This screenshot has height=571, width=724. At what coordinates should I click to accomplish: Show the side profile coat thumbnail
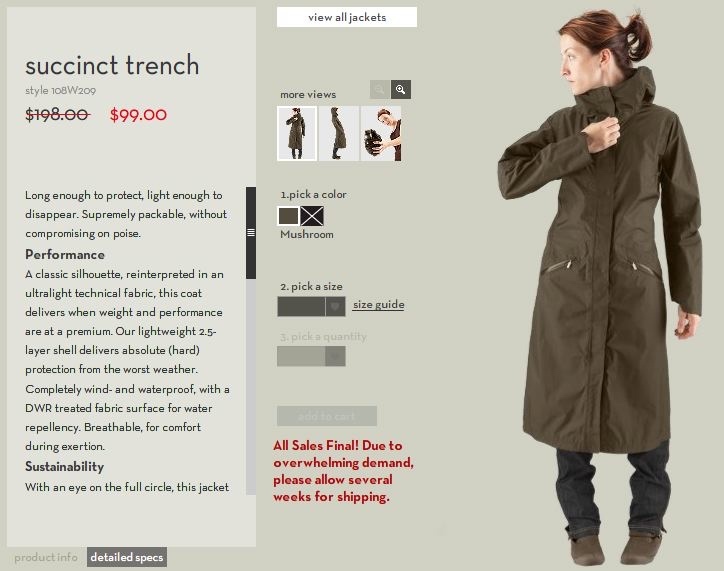coord(338,133)
